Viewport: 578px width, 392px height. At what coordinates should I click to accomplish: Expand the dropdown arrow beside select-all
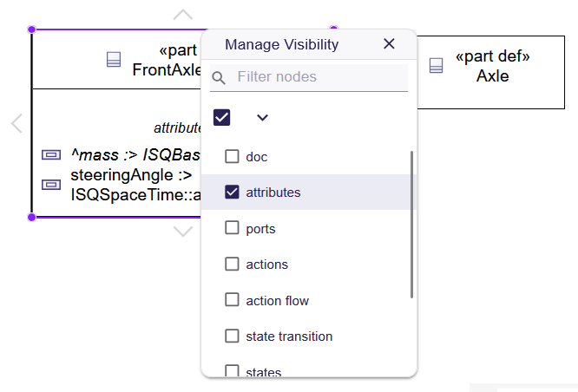pyautogui.click(x=262, y=117)
